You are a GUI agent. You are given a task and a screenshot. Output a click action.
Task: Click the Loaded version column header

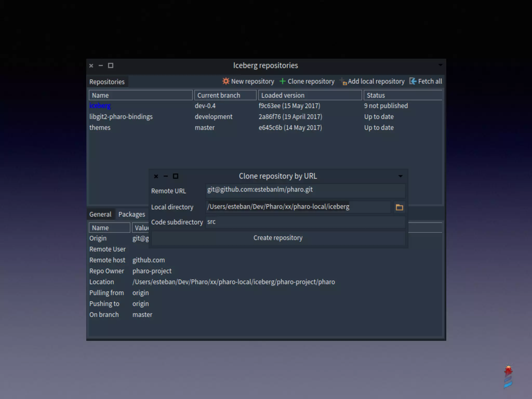(x=310, y=95)
